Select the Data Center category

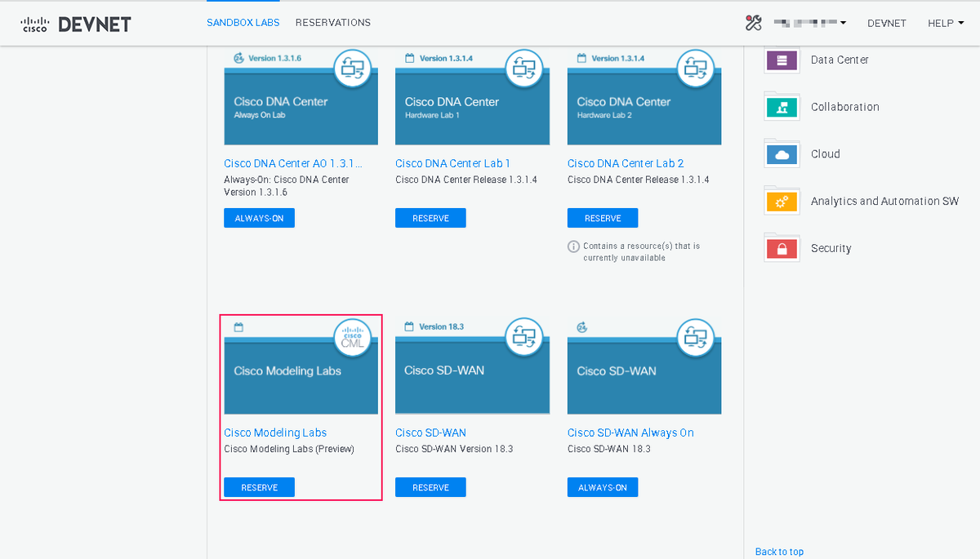click(x=840, y=60)
